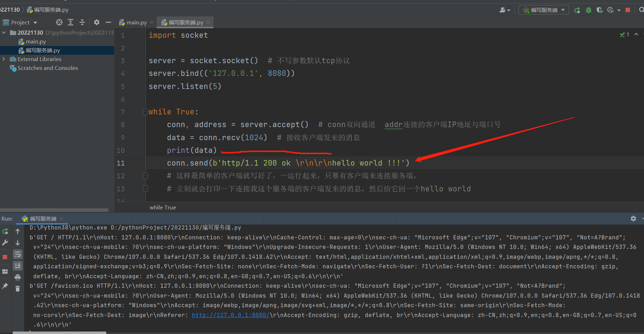Select opened file with the crosshair icon

[x=59, y=22]
